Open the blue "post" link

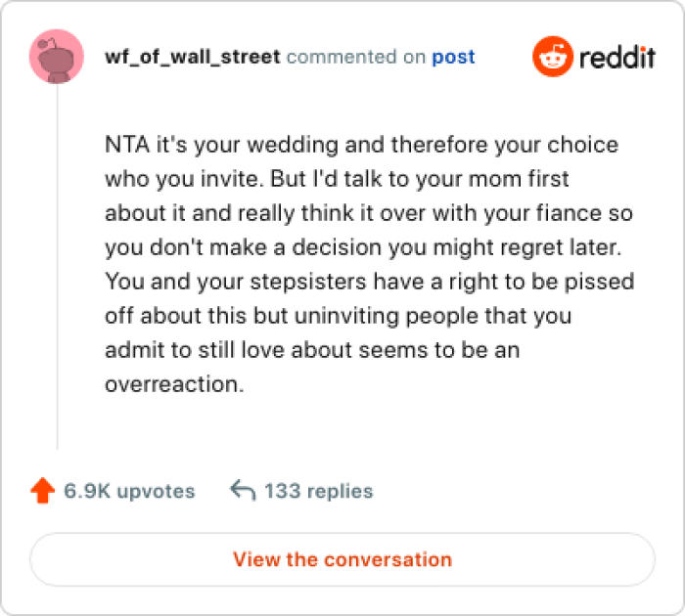tap(453, 57)
